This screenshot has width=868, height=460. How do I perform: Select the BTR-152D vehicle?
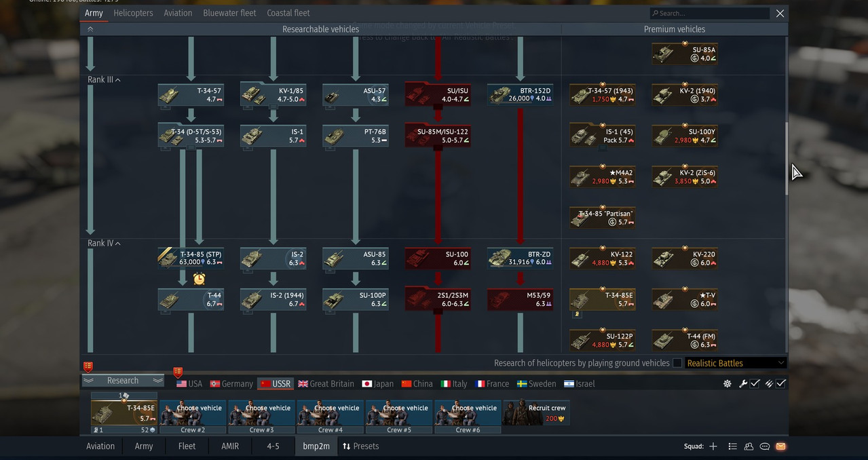tap(520, 95)
